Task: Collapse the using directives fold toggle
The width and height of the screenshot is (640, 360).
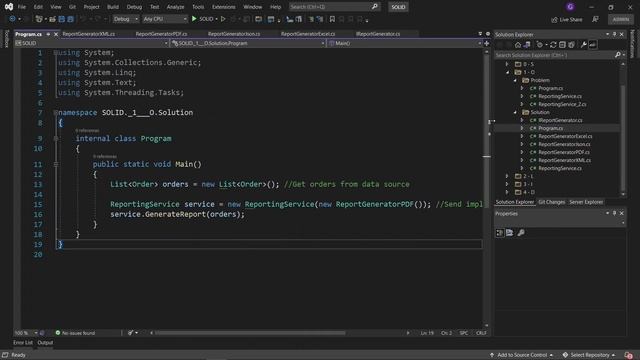Action: click(x=56, y=53)
